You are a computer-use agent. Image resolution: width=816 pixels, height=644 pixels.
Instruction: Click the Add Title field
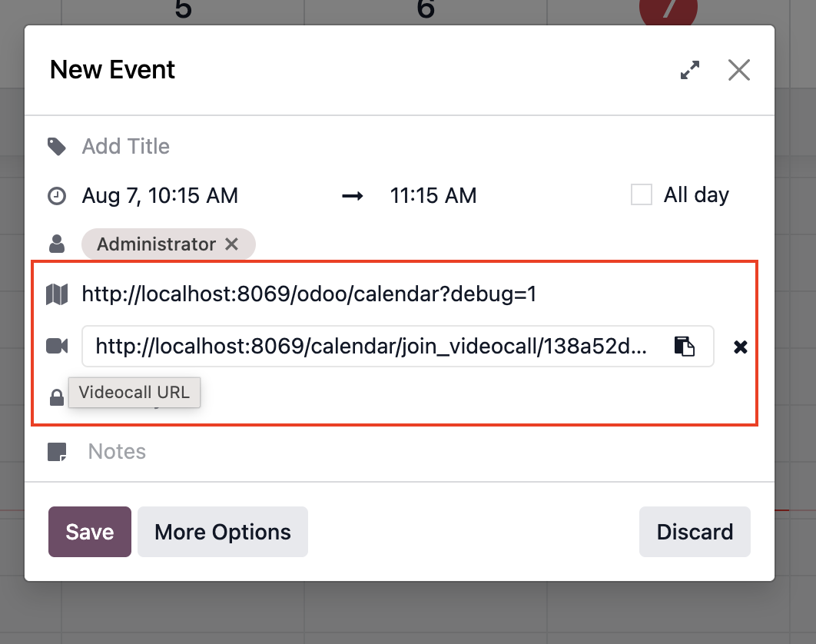411,146
